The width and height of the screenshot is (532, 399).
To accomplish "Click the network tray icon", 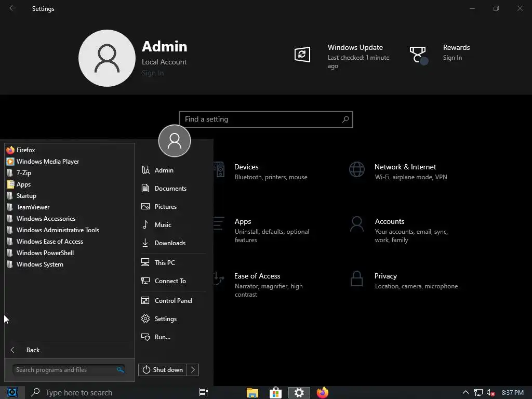I will [x=478, y=393].
